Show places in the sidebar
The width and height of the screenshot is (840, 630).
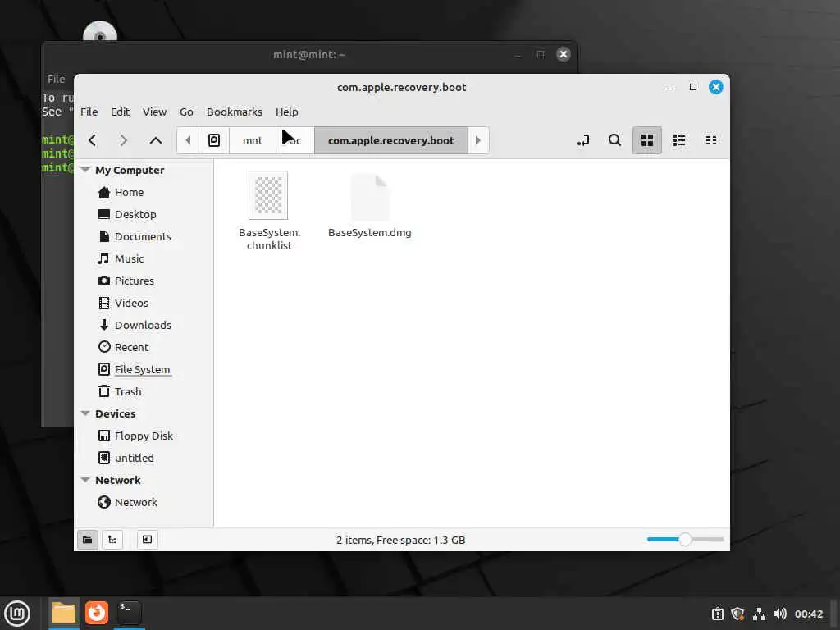coord(87,540)
